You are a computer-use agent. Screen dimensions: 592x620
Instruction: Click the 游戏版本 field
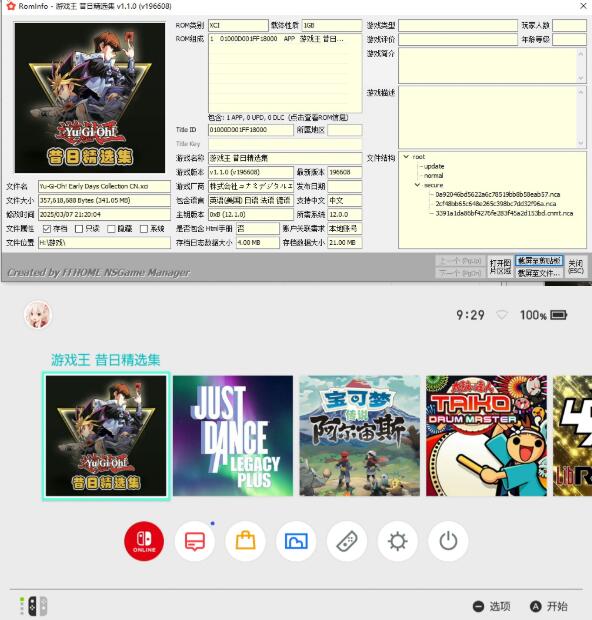coord(251,172)
